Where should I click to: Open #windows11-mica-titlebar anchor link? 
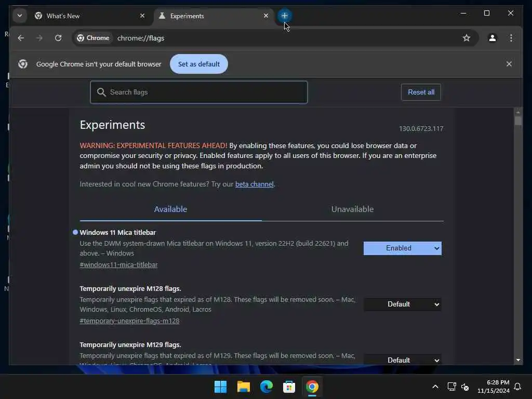coord(119,264)
